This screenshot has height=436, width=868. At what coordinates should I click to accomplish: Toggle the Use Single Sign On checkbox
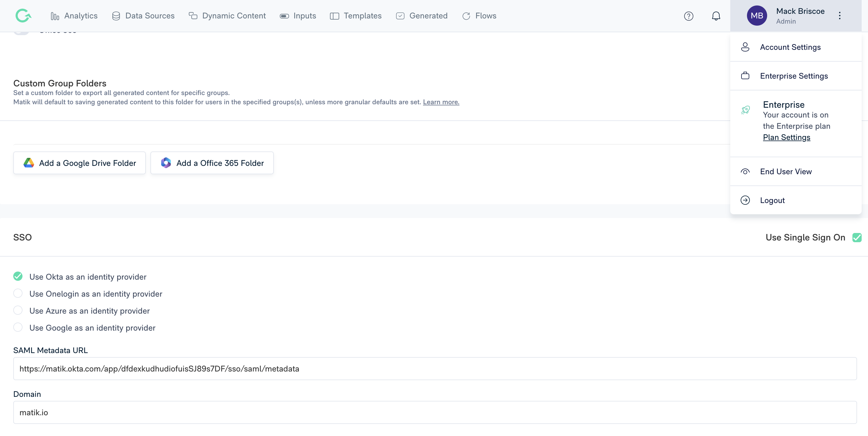[x=857, y=237]
